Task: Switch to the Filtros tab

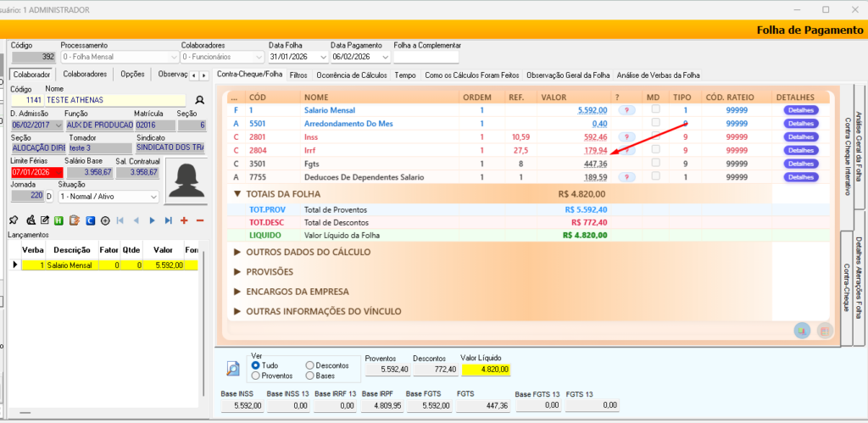Action: coord(298,75)
